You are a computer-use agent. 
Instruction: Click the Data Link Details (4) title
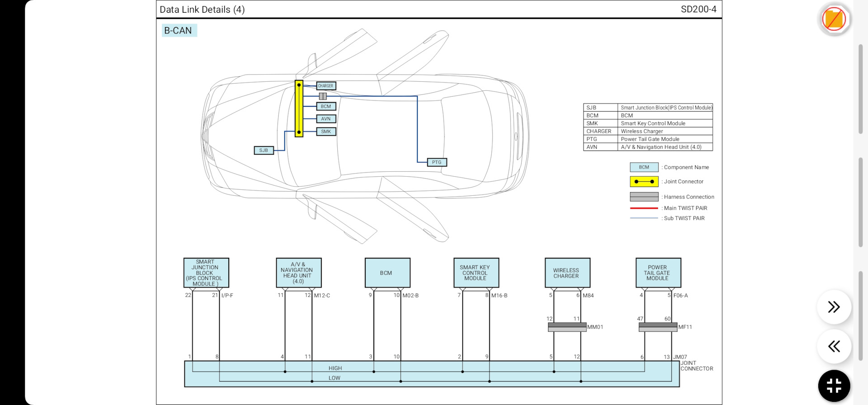(202, 9)
